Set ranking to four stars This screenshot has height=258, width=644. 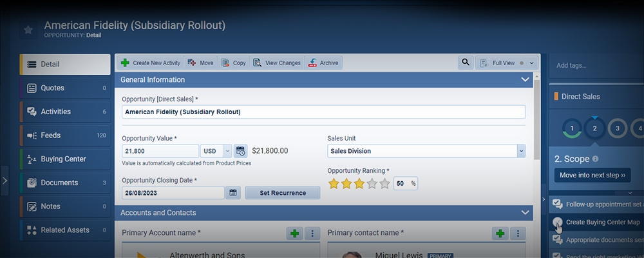coord(372,184)
